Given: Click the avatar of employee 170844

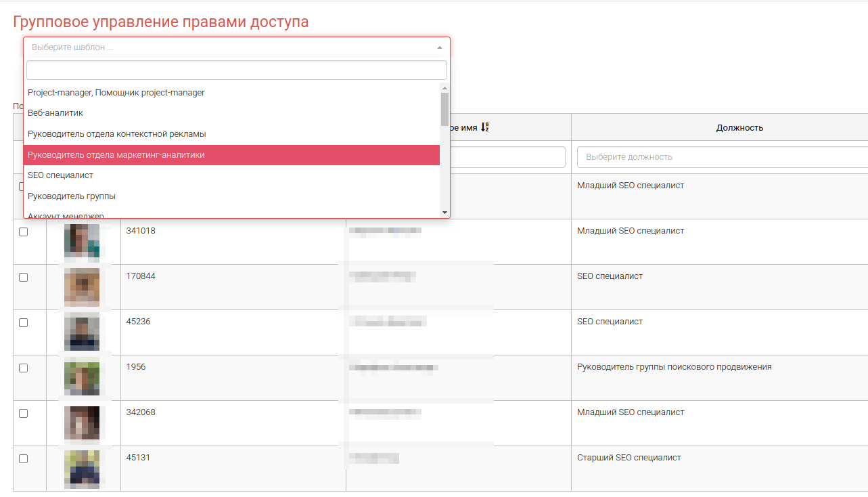Looking at the screenshot, I should [82, 287].
